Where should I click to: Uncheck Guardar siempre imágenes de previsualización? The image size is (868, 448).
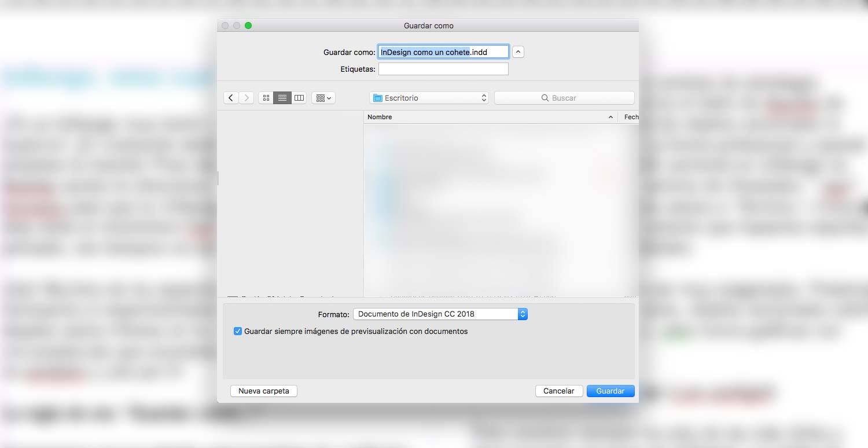click(238, 331)
